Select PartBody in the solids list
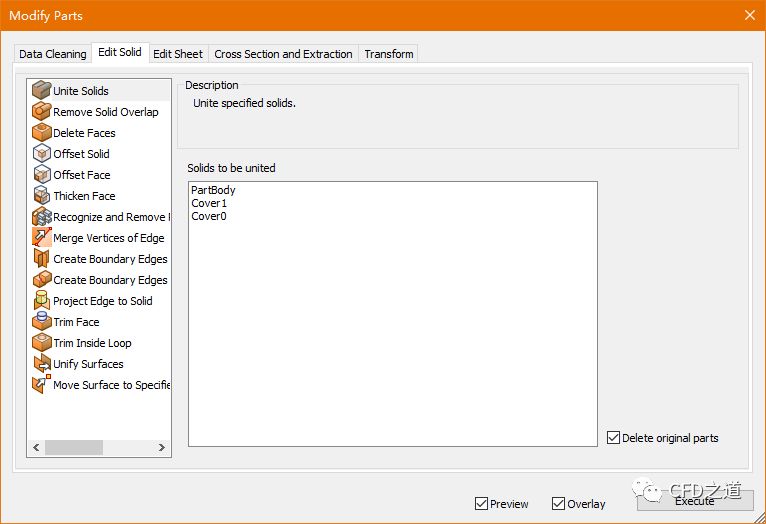 [213, 190]
